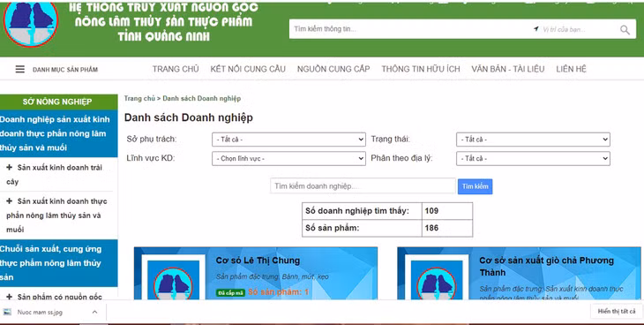Open the Sở phụ trách dropdown
Screen dimensions: 644x325
click(x=288, y=140)
